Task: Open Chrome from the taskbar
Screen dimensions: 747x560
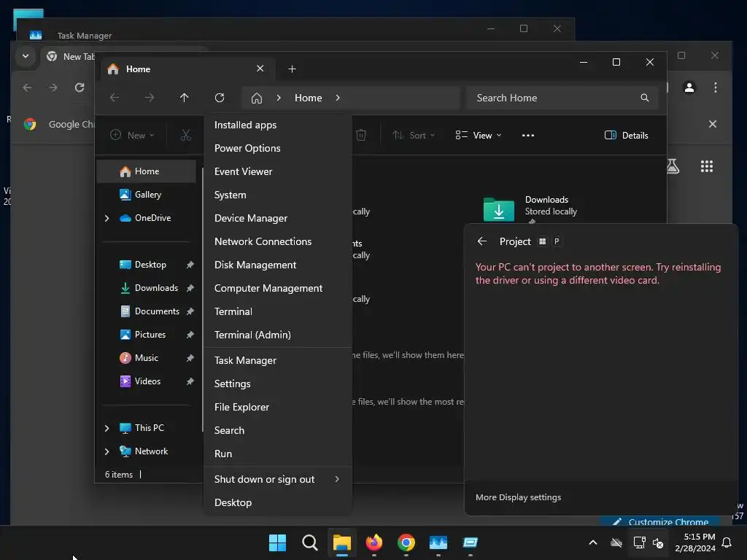Action: click(406, 542)
